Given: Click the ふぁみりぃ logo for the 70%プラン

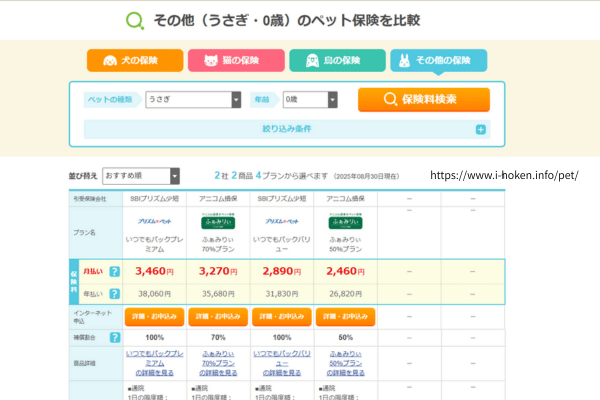Looking at the screenshot, I should click(x=218, y=222).
